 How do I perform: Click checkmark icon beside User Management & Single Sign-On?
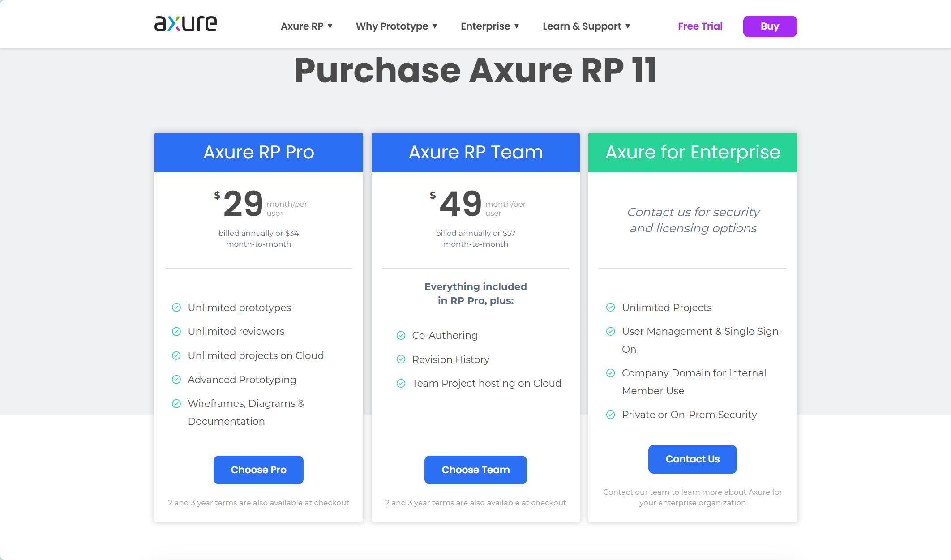610,332
